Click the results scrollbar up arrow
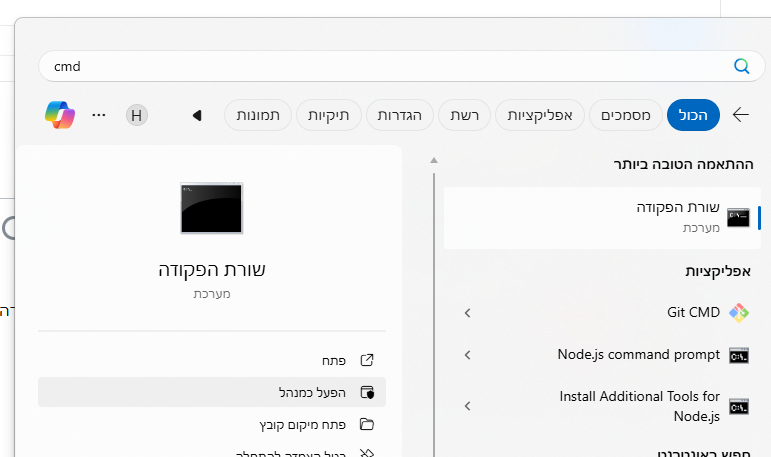Screen dimensions: 771x457 434,160
